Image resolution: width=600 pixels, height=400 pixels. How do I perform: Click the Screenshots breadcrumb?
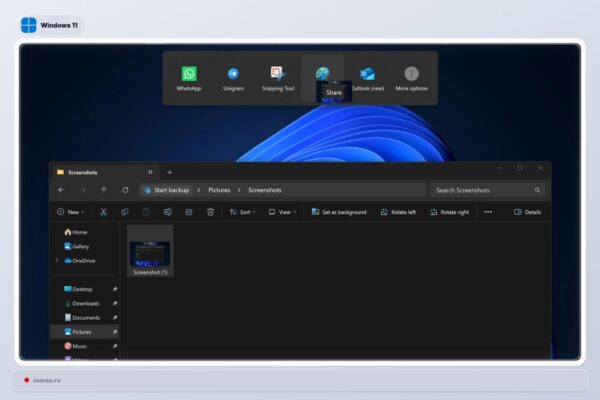coord(265,190)
